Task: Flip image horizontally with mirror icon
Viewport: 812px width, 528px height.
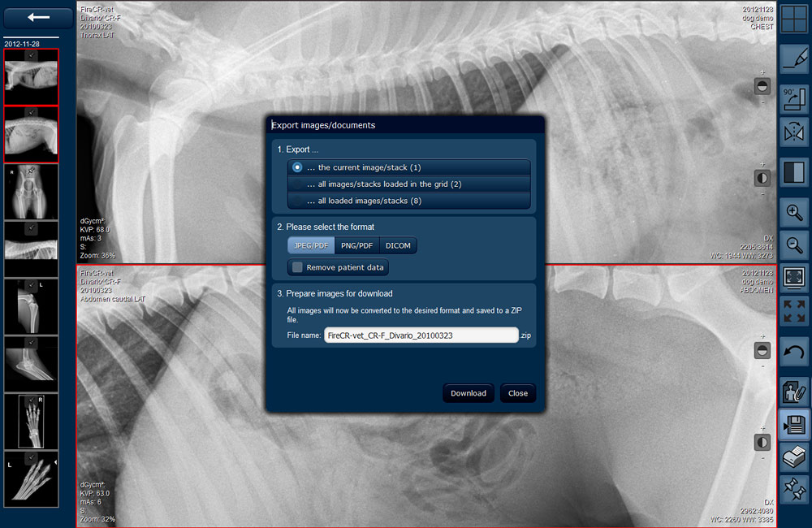Action: pyautogui.click(x=794, y=134)
